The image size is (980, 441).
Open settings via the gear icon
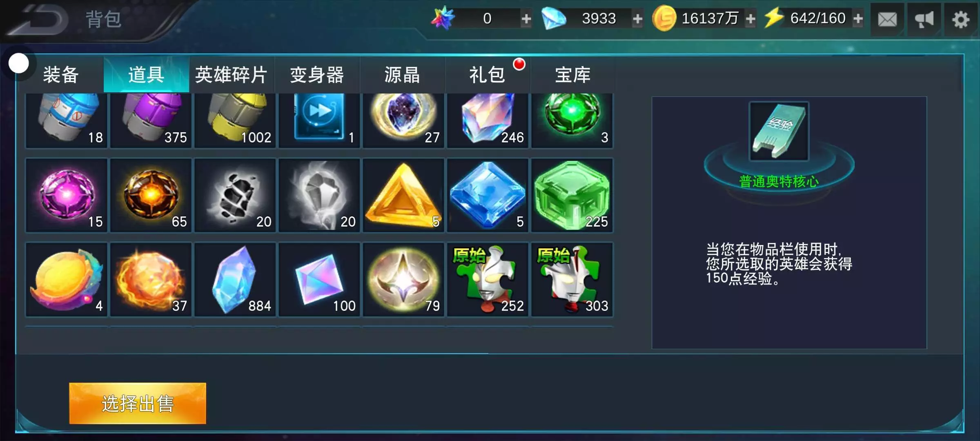point(960,19)
